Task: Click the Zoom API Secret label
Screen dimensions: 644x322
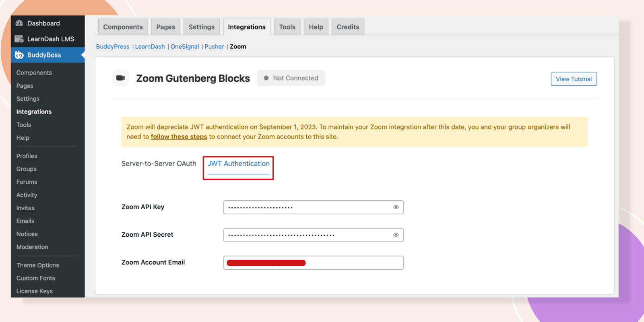Action: click(x=147, y=235)
